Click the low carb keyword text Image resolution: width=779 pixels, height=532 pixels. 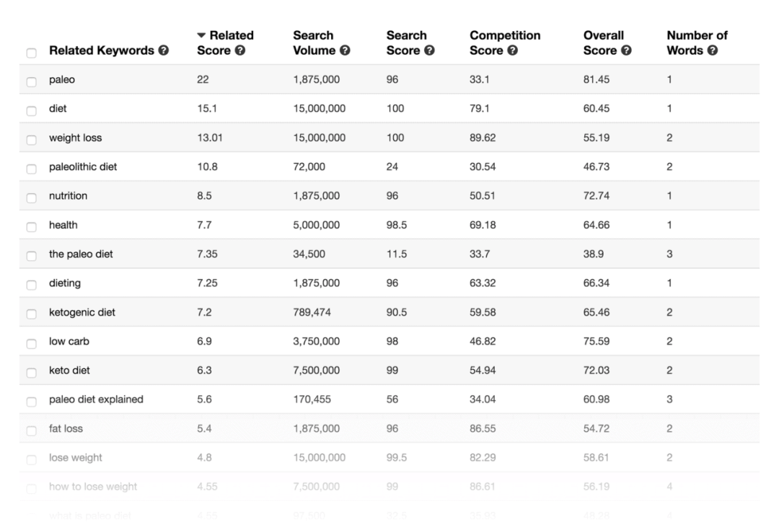pos(69,342)
